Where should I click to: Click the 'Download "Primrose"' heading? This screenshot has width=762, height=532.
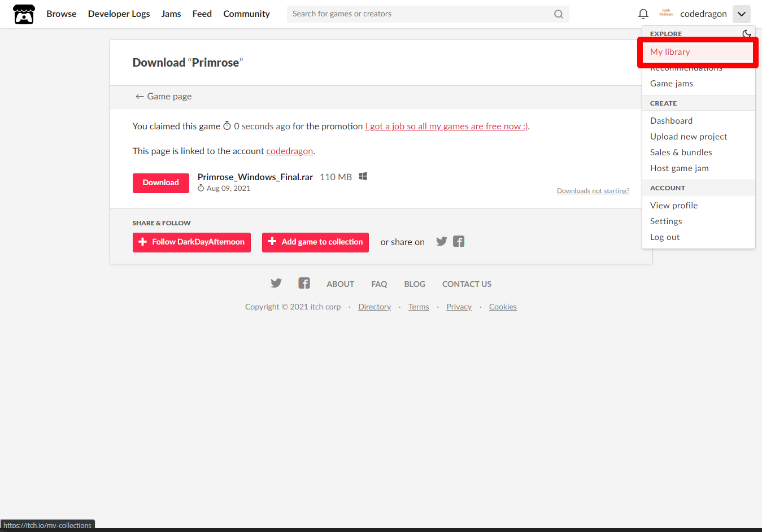click(x=188, y=63)
